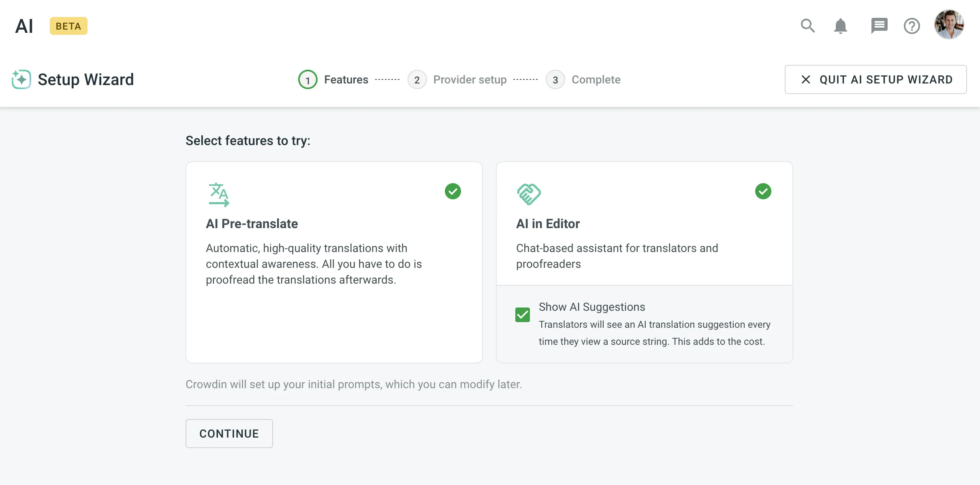Go to step 3 Complete
The image size is (980, 485).
(x=583, y=79)
